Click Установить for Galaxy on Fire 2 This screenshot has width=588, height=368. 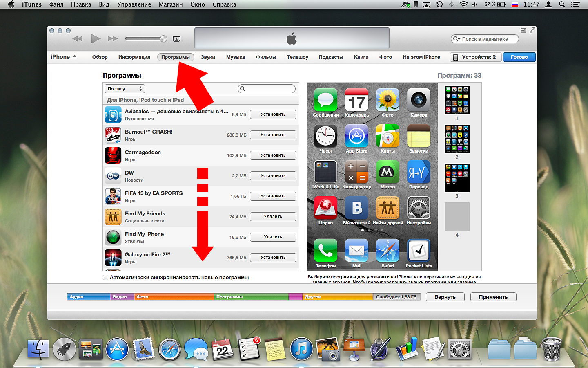click(273, 258)
